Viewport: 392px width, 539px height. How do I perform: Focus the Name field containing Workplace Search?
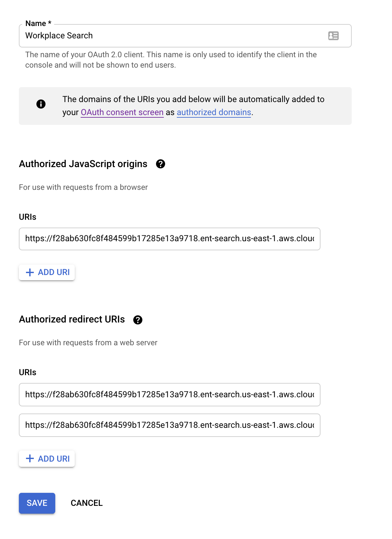pos(169,36)
